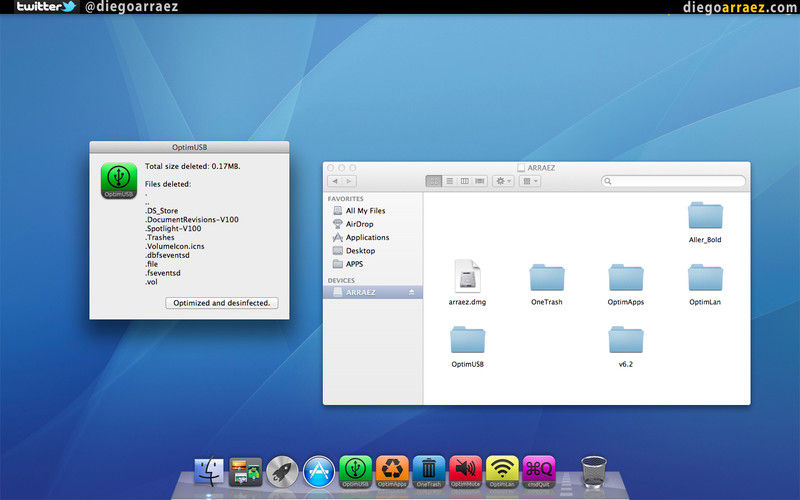This screenshot has height=500, width=800.
Task: Launch OptimUSB from the dock
Action: coord(356,471)
